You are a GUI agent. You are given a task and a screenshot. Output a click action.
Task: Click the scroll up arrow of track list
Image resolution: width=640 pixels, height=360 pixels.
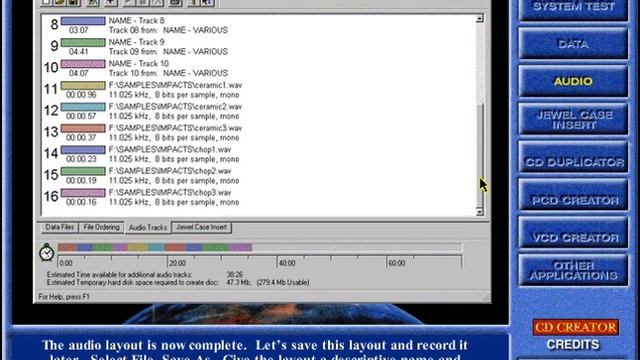(480, 18)
